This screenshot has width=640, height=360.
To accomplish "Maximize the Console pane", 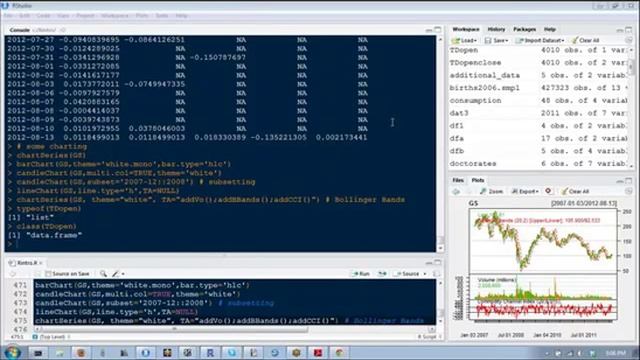I will 438,30.
